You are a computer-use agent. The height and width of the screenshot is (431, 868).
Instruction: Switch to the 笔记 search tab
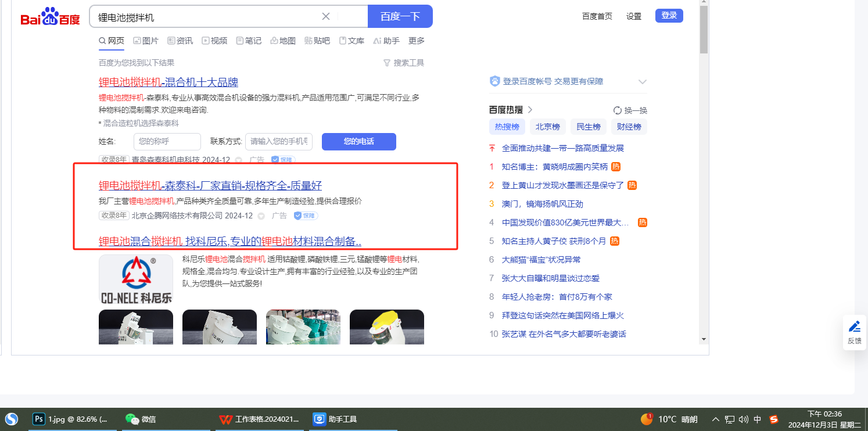click(x=249, y=41)
